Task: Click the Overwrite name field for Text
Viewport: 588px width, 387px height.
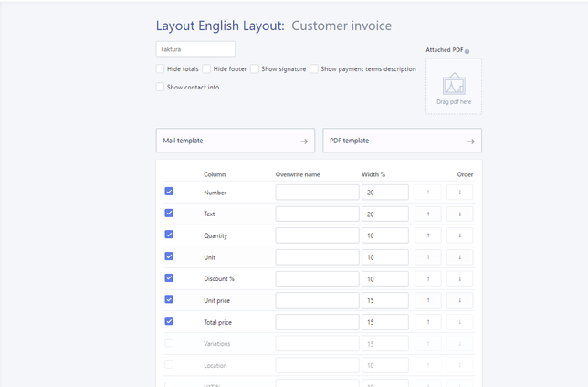Action: pos(317,214)
